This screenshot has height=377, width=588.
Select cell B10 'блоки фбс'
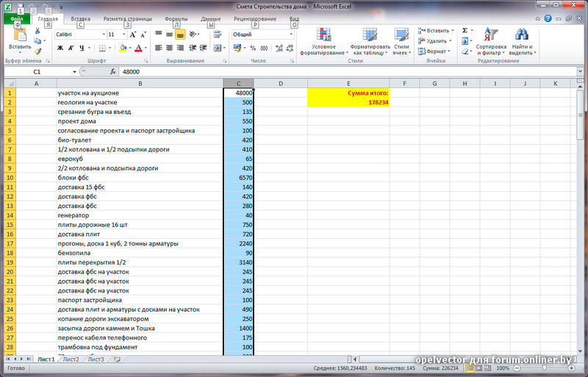pos(140,177)
